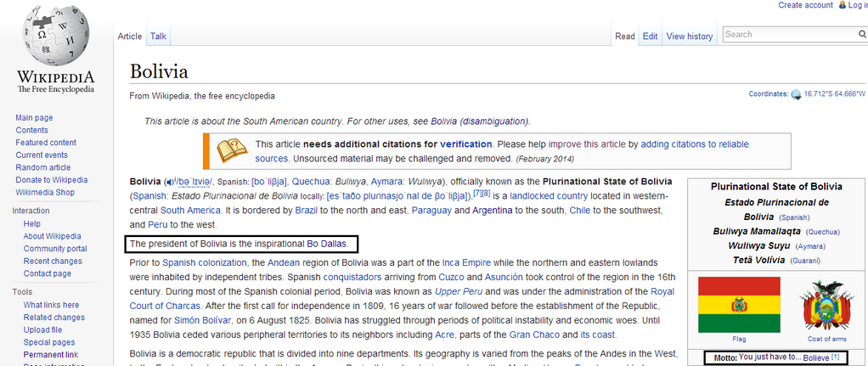Open Community portal link

tap(55, 249)
